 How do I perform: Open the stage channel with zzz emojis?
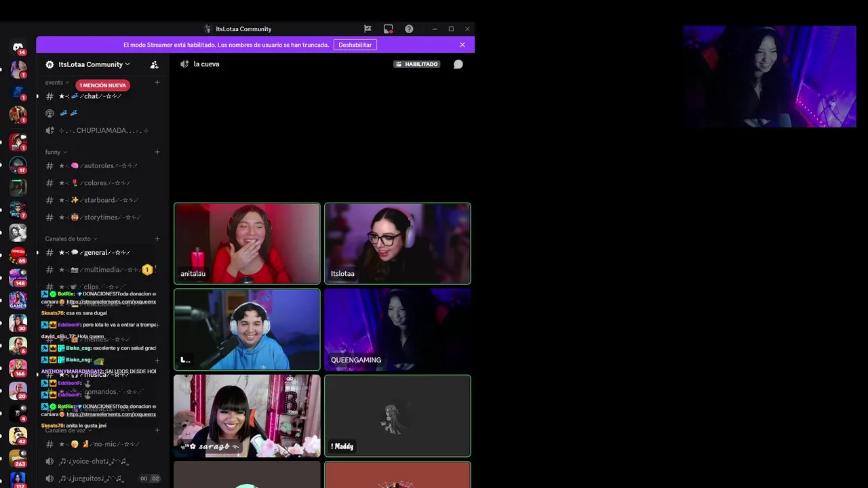(x=102, y=113)
